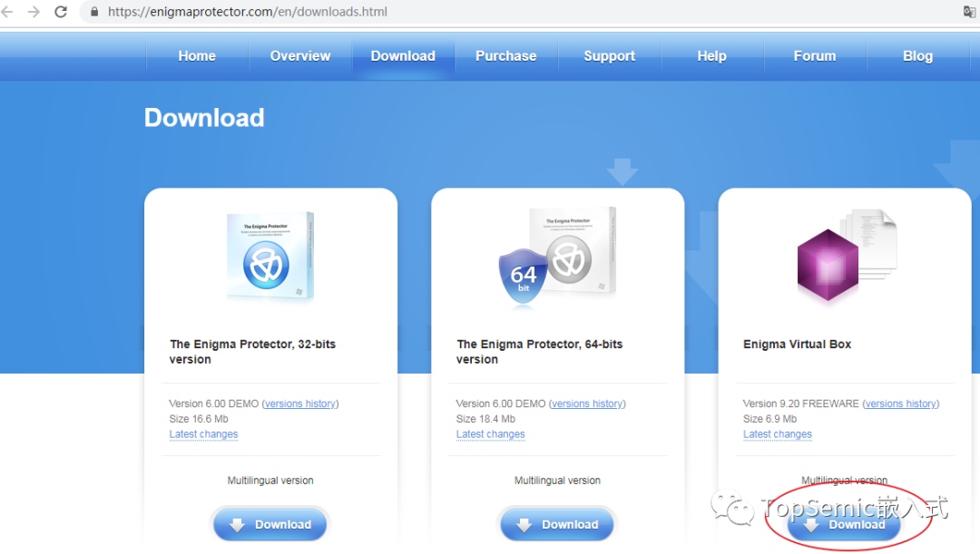
Task: Go forward with the browser forward arrow
Action: pyautogui.click(x=34, y=12)
